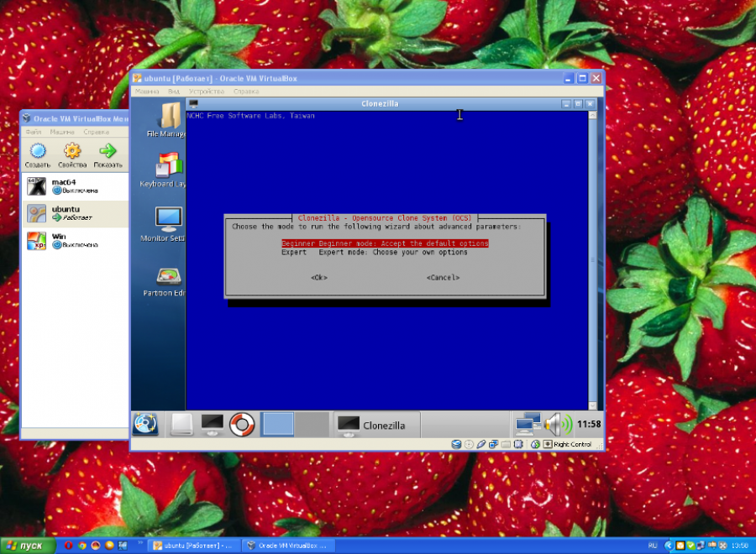
Task: Click the пуск Start button
Action: [28, 546]
